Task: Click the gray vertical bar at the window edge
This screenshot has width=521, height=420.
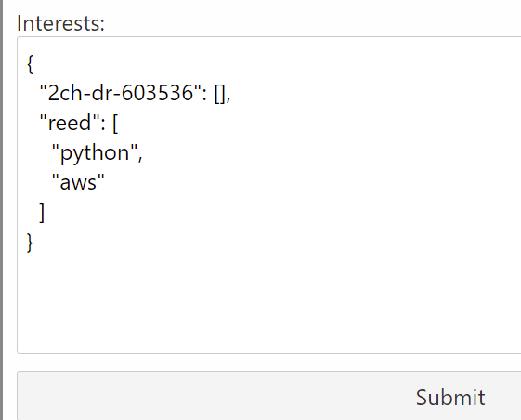Action: pos(1,210)
